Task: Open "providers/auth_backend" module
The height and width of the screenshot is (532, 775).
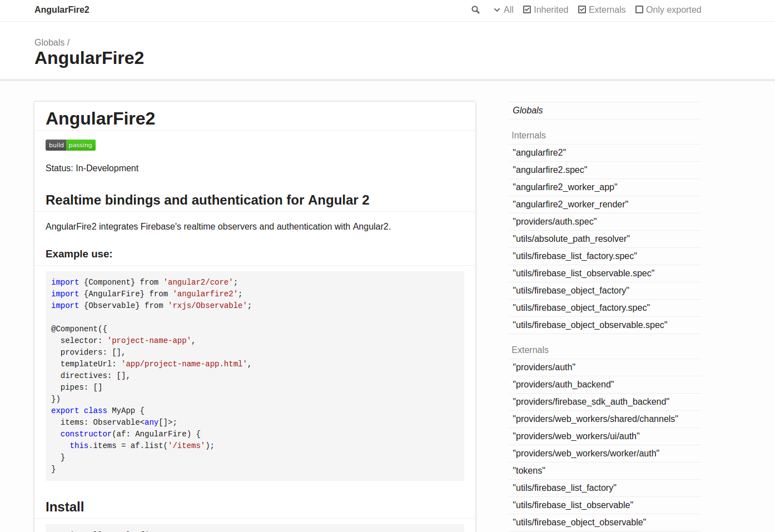Action: pos(605,385)
